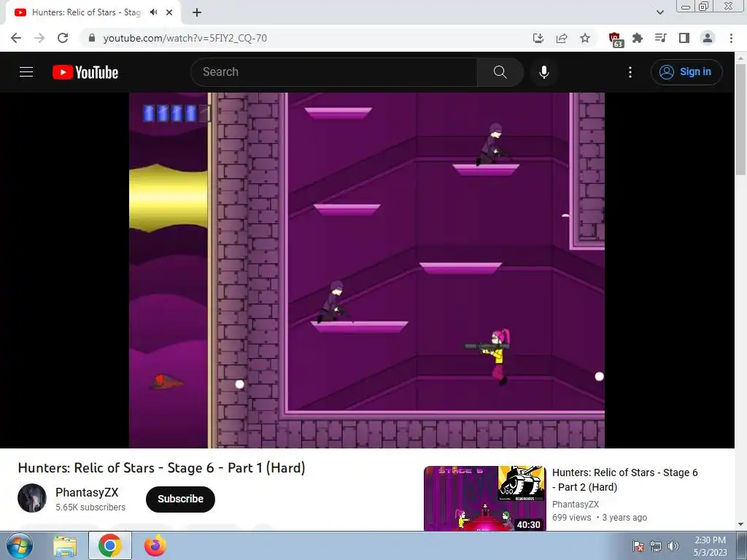Screen dimensions: 747x560
Task: Close the Hunters: Relic of Stars tab
Action: (x=169, y=12)
